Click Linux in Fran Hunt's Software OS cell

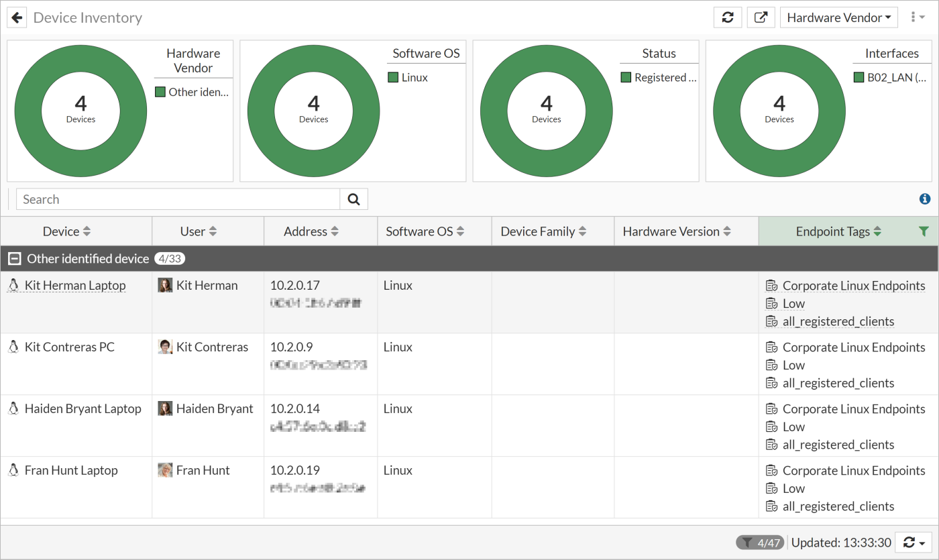pyautogui.click(x=398, y=471)
